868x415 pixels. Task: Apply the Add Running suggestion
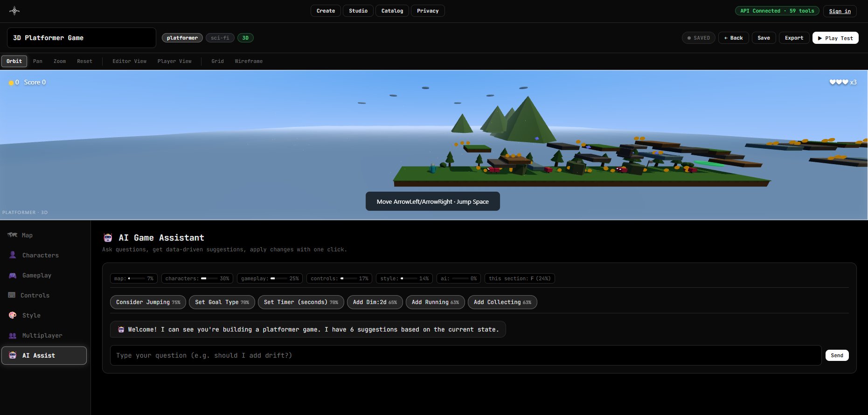pyautogui.click(x=435, y=302)
